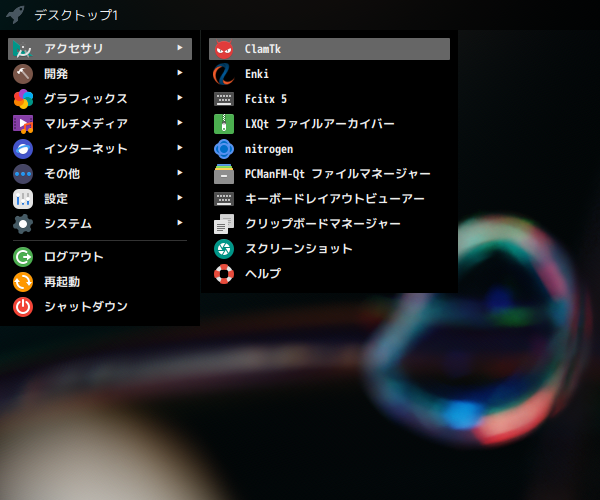Choose 再起動 to restart
This screenshot has width=600, height=500.
coord(100,282)
